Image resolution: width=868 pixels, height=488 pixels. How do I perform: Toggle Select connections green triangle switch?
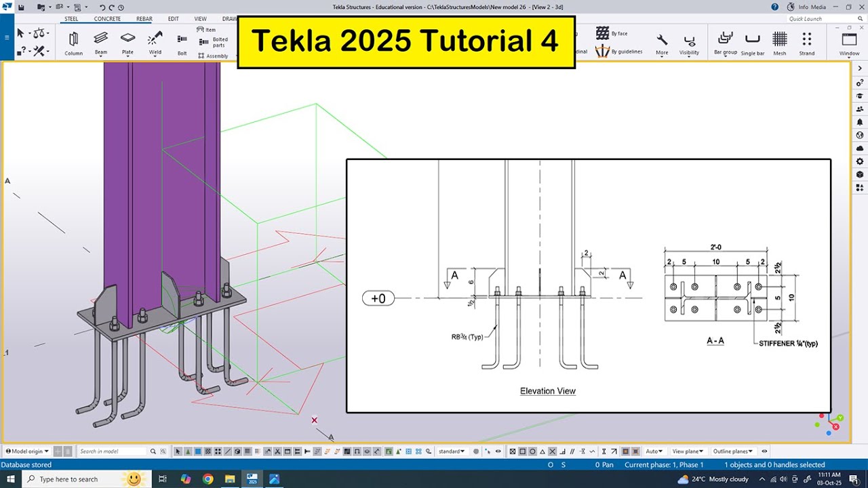189,451
